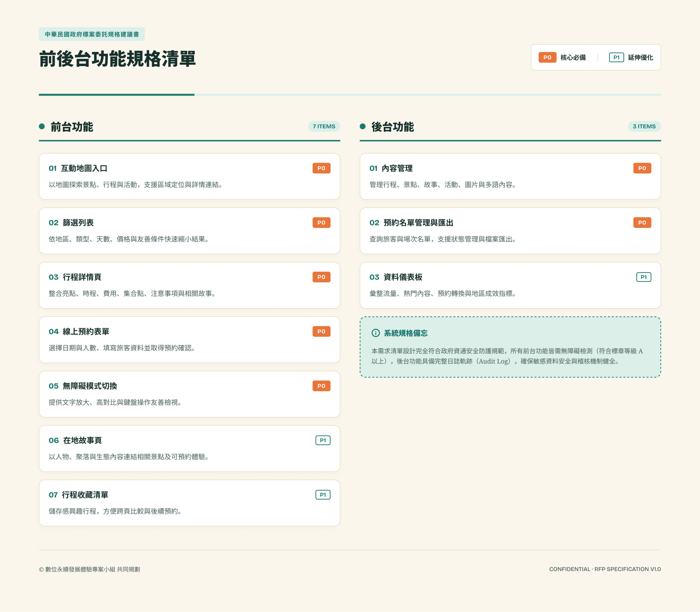The width and height of the screenshot is (700, 612).
Task: Open the 行程詳情頁 card title
Action: pyautogui.click(x=82, y=277)
